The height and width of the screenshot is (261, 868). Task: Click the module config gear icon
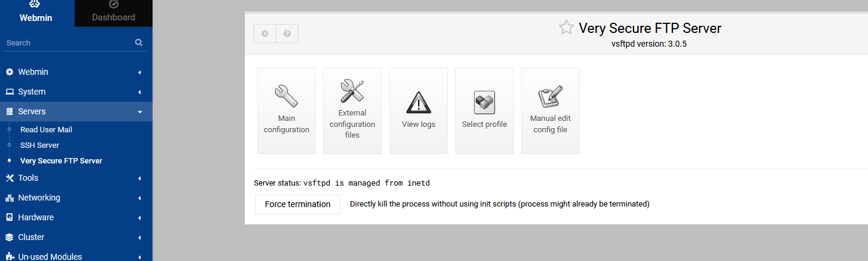tap(265, 34)
